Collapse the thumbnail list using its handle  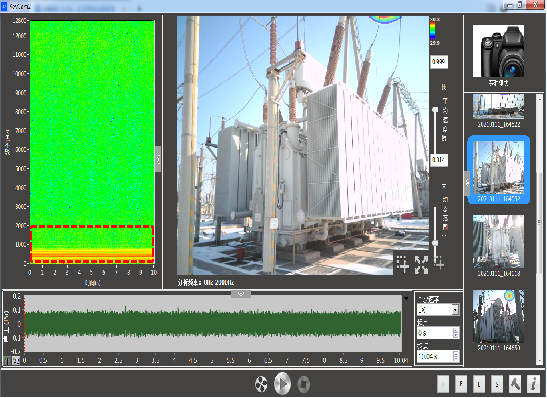coord(467,183)
